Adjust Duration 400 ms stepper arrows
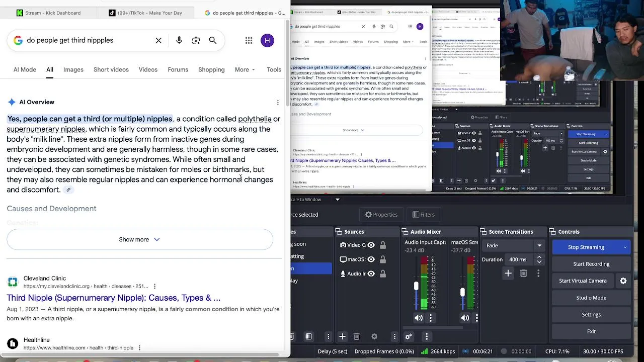Viewport: 644px width, 362px height. tap(539, 259)
